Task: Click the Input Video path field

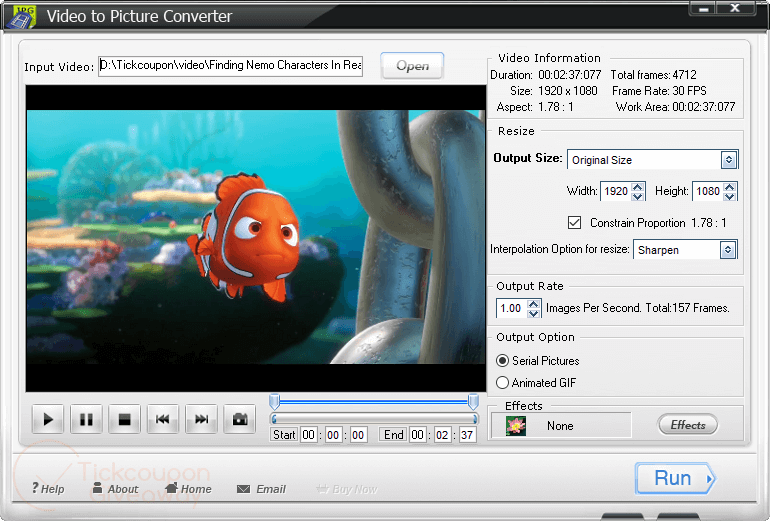Action: (x=230, y=65)
